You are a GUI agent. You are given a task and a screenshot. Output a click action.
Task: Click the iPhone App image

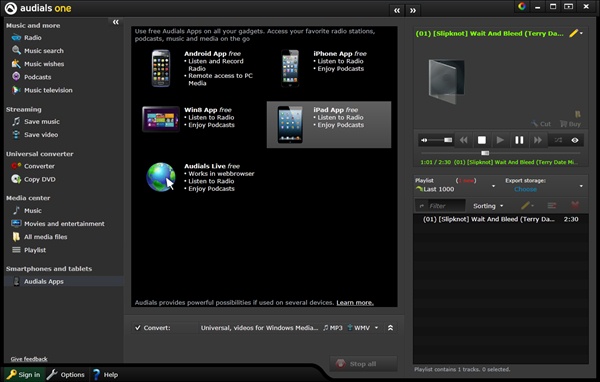[290, 68]
